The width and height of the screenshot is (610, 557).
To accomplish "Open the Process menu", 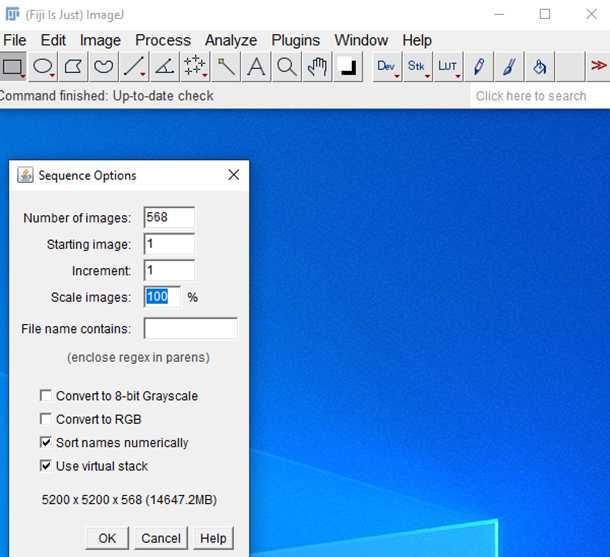I will pyautogui.click(x=163, y=40).
